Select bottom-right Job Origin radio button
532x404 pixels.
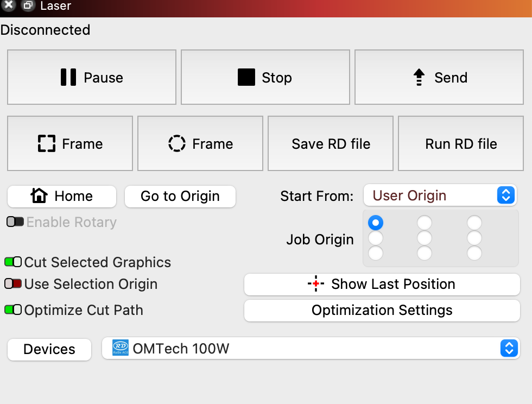[474, 253]
